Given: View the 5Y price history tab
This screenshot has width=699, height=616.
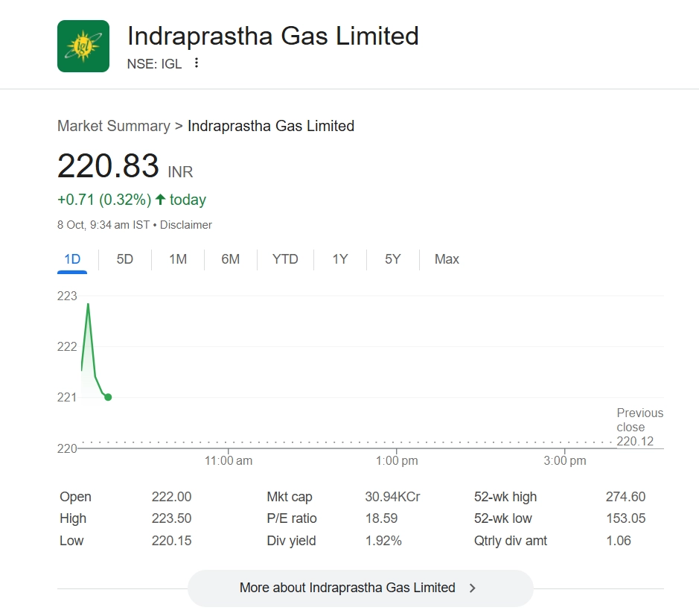Looking at the screenshot, I should click(x=393, y=259).
